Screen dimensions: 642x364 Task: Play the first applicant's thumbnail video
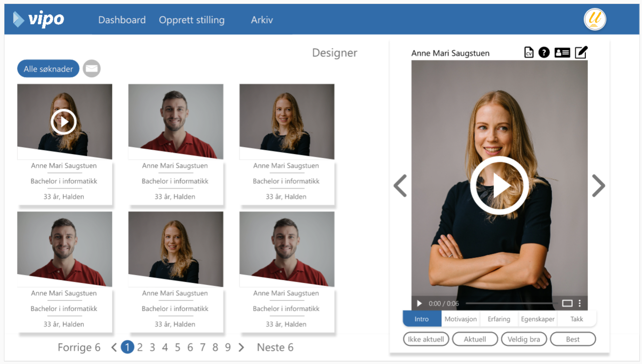tap(64, 121)
